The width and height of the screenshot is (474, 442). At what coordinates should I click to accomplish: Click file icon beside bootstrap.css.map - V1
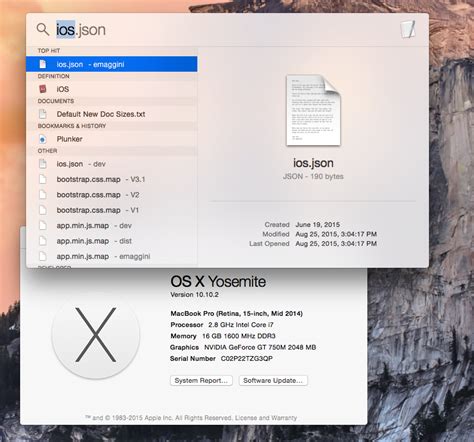click(42, 210)
